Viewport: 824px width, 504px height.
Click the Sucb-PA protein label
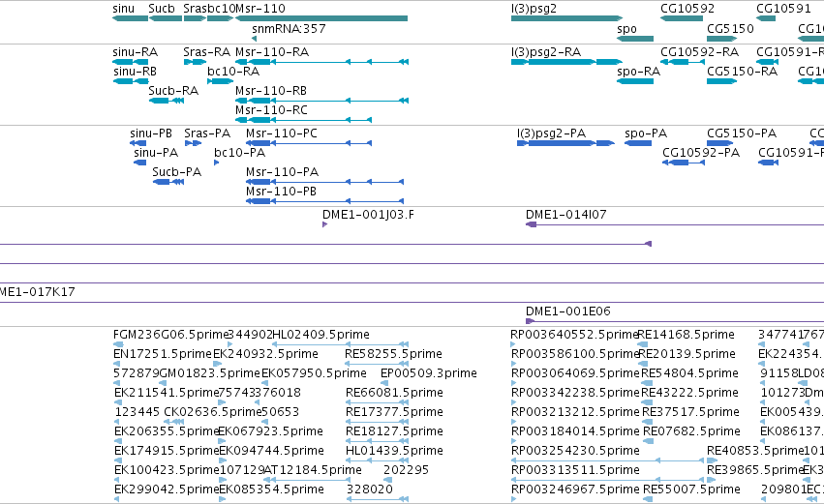click(x=176, y=172)
